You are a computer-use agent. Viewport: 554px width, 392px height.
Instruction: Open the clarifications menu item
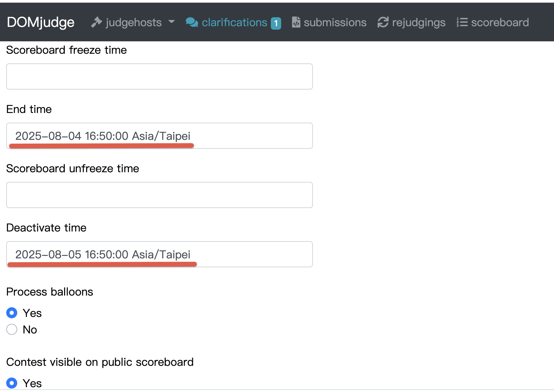point(234,22)
